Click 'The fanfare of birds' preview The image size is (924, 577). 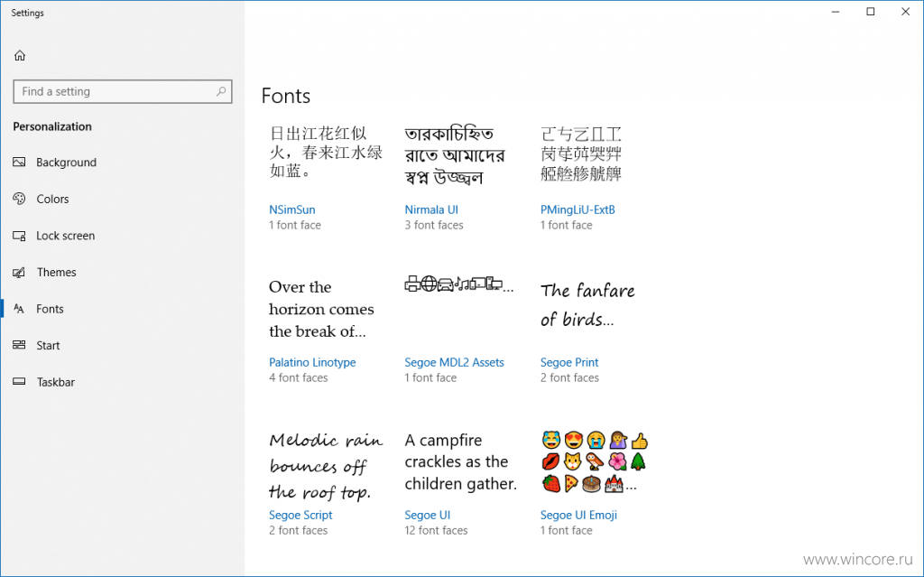tap(587, 304)
